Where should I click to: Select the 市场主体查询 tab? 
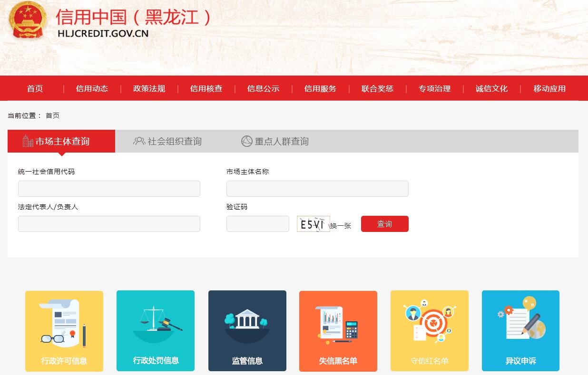click(61, 141)
